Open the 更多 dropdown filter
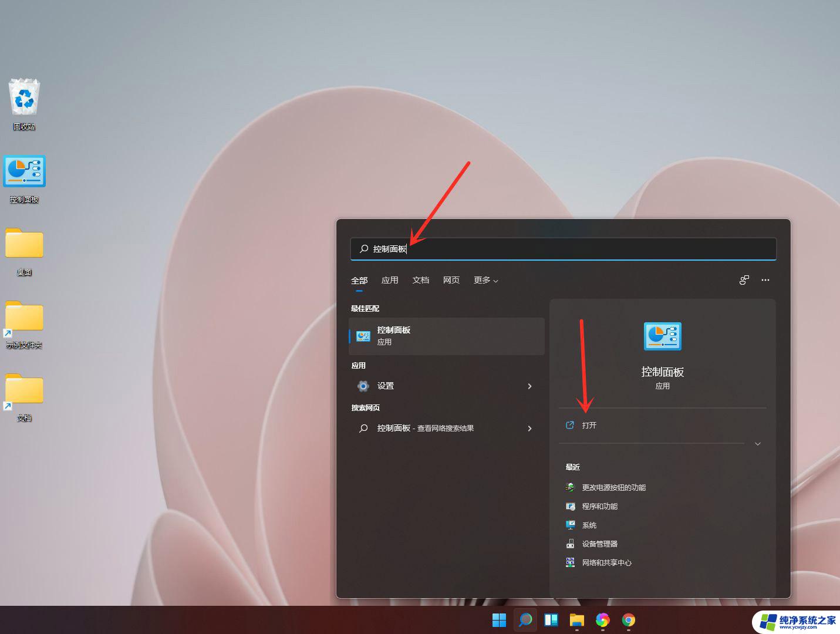 click(486, 280)
